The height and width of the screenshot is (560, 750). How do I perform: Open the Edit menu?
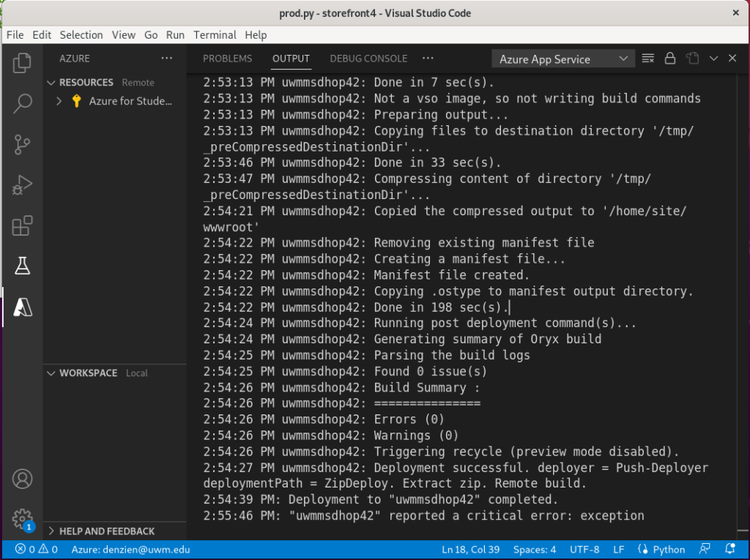[42, 35]
